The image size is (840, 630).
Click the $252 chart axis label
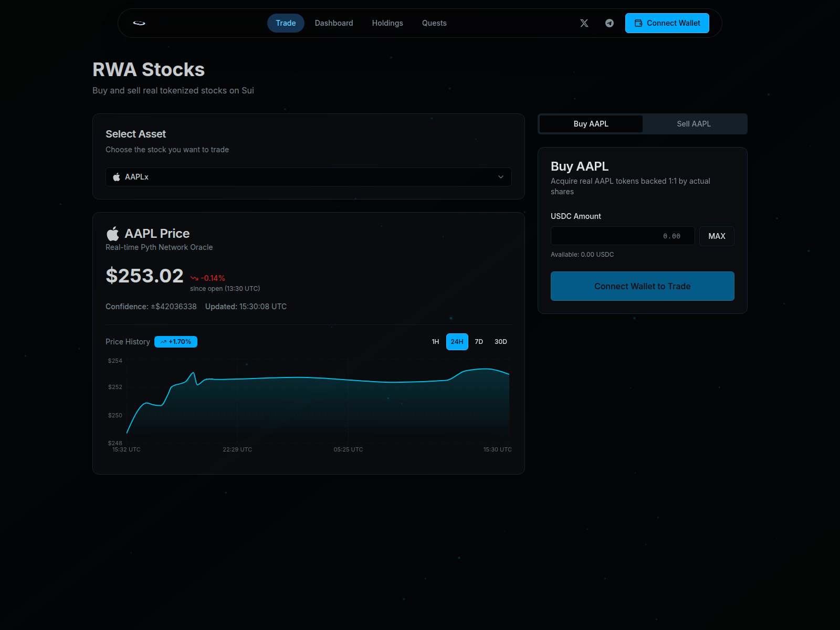(x=115, y=387)
